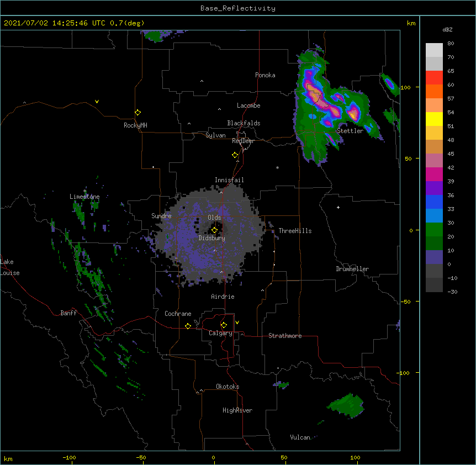Viewport: 476px width, 465px height.
Task: Click the Olds town label
Action: [214, 218]
